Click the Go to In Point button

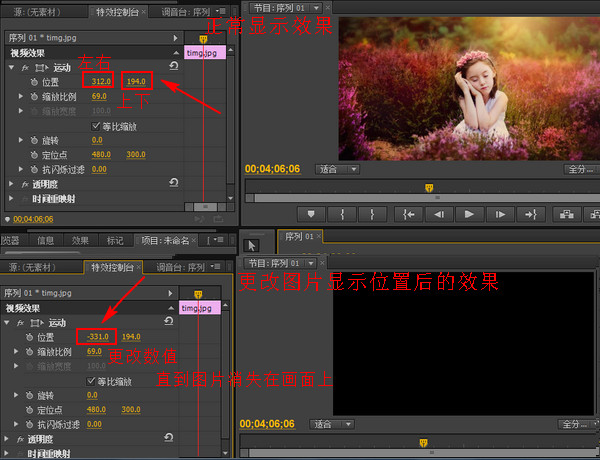coord(407,213)
